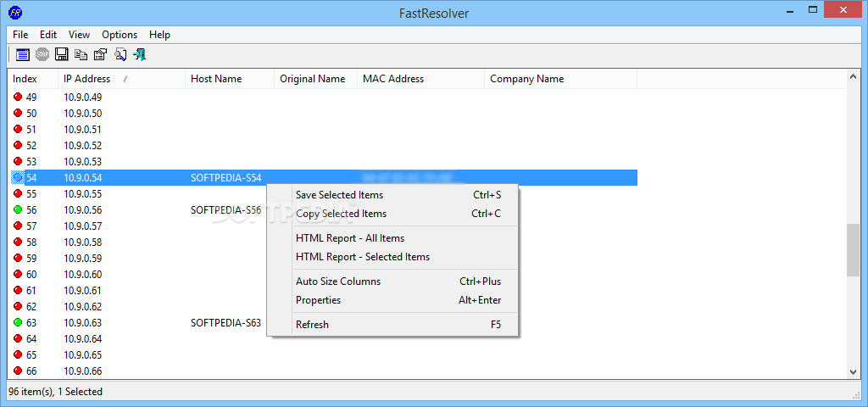Screen dimensions: 868x407
Task: Open the Options menu
Action: (120, 34)
